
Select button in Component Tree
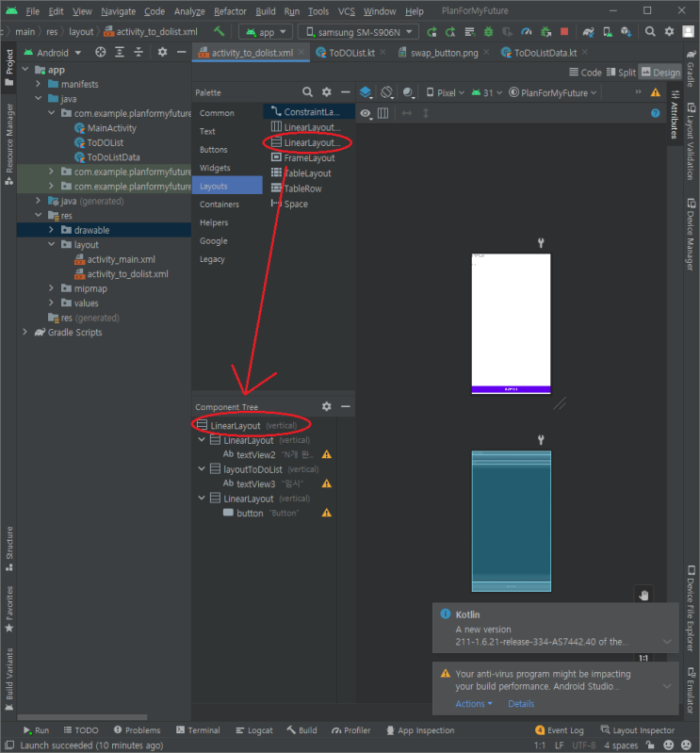[x=250, y=513]
